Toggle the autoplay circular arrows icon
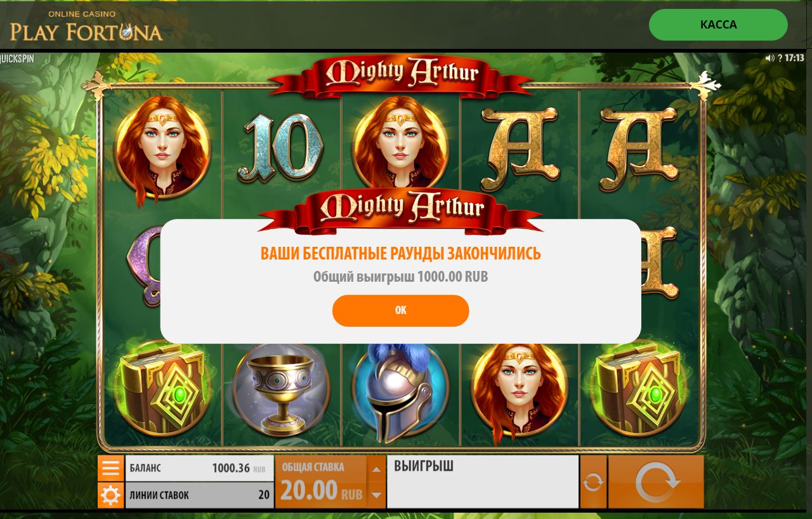 tap(593, 482)
